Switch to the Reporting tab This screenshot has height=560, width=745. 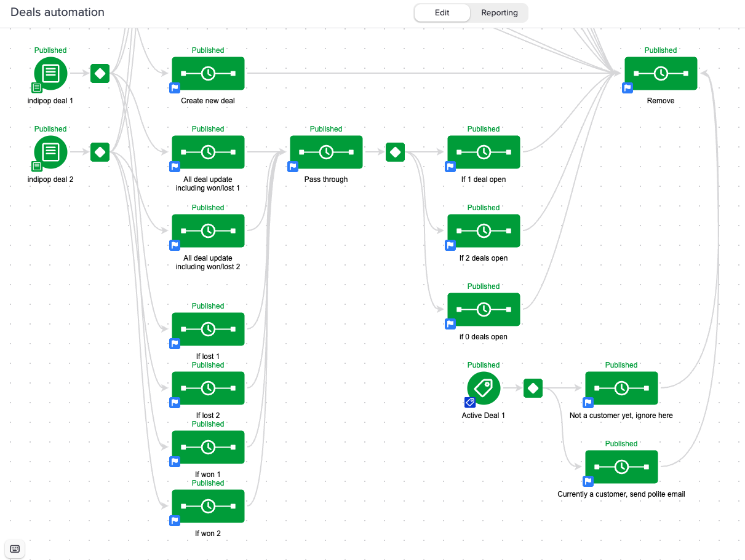(500, 13)
